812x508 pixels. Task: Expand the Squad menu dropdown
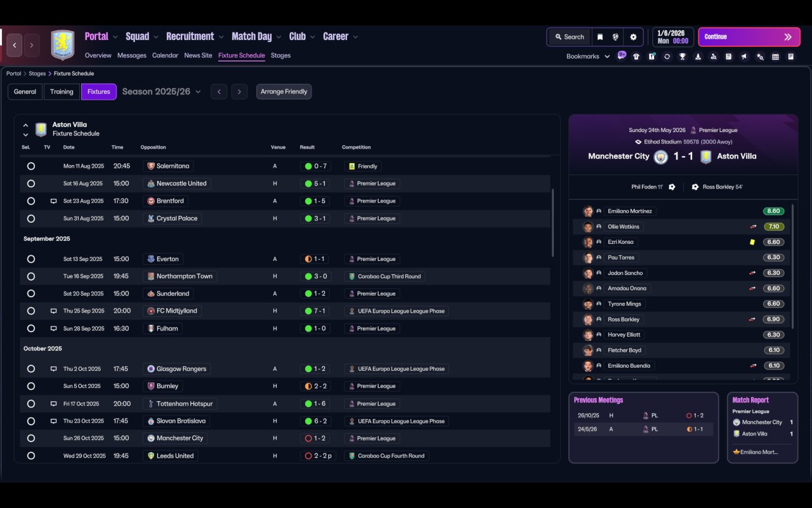tap(155, 37)
